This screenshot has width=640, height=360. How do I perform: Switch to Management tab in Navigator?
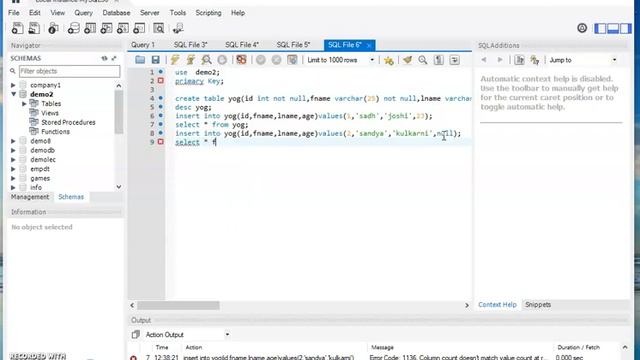(30, 197)
